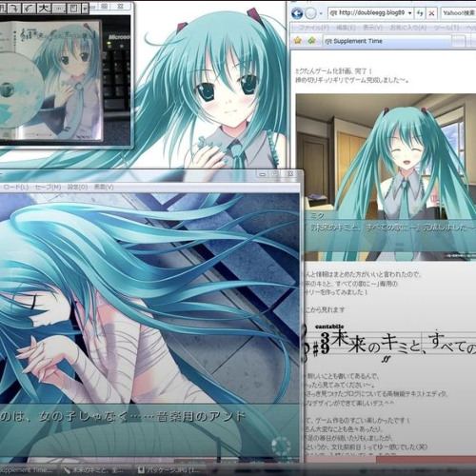The height and width of the screenshot is (476, 476).
Task: Click the 未来のキミと title banner link
Action: pos(389,344)
